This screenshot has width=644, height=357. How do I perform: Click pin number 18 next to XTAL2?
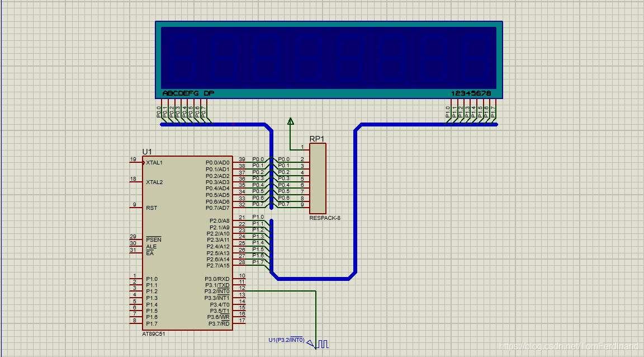(133, 179)
